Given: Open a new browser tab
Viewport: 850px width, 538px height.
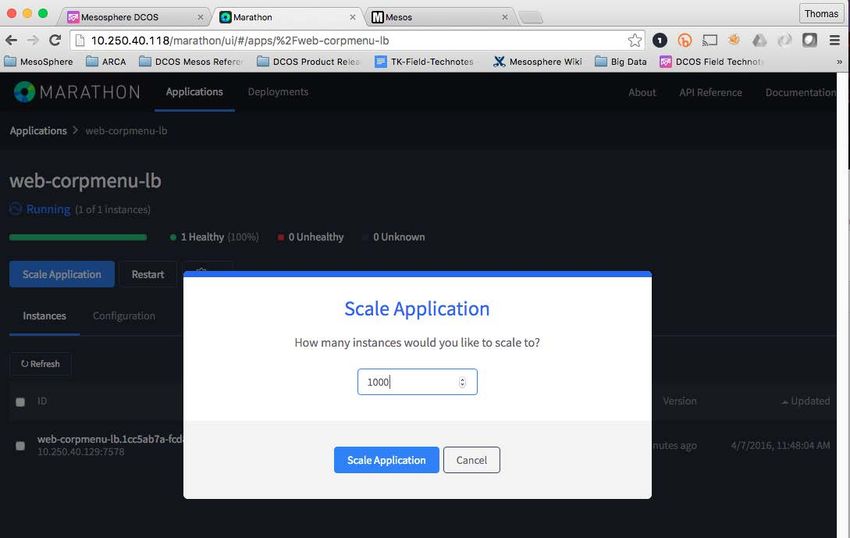Looking at the screenshot, I should [x=531, y=17].
